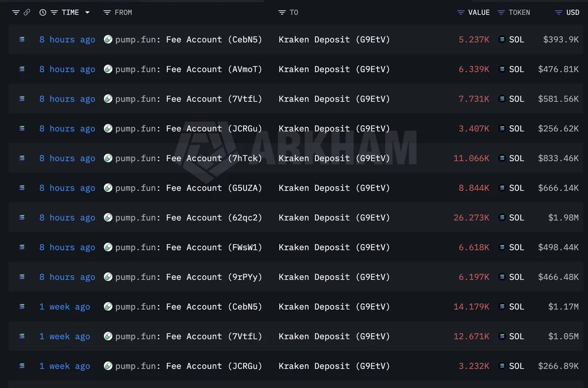The height and width of the screenshot is (388, 588).
Task: Click "8 hours ago" in the G5UZA row
Action: [67, 188]
